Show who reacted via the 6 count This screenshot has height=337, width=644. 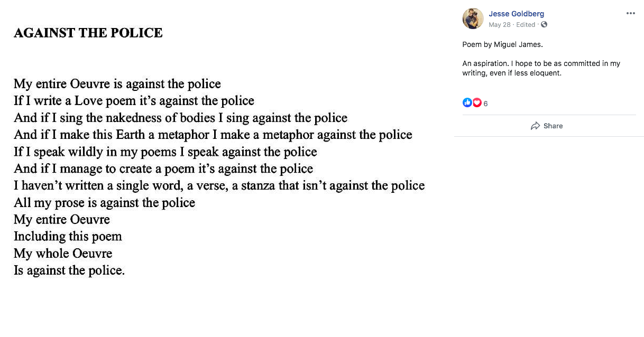pos(485,104)
